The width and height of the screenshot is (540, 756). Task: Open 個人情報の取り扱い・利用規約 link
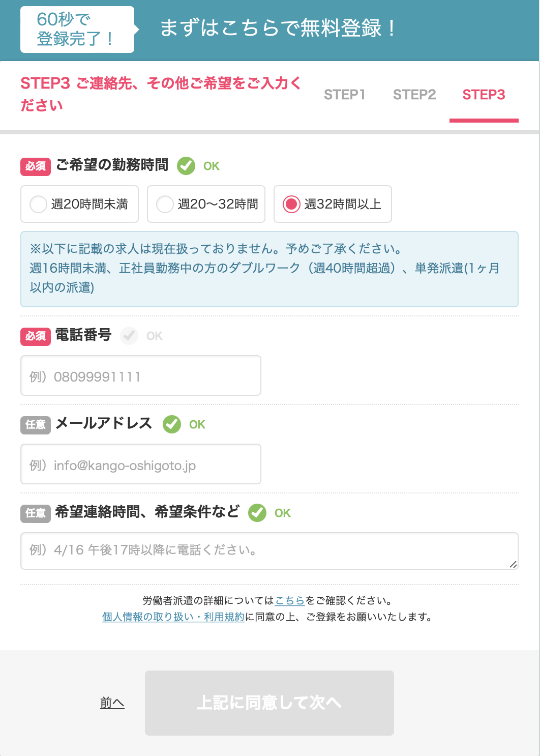pyautogui.click(x=173, y=617)
